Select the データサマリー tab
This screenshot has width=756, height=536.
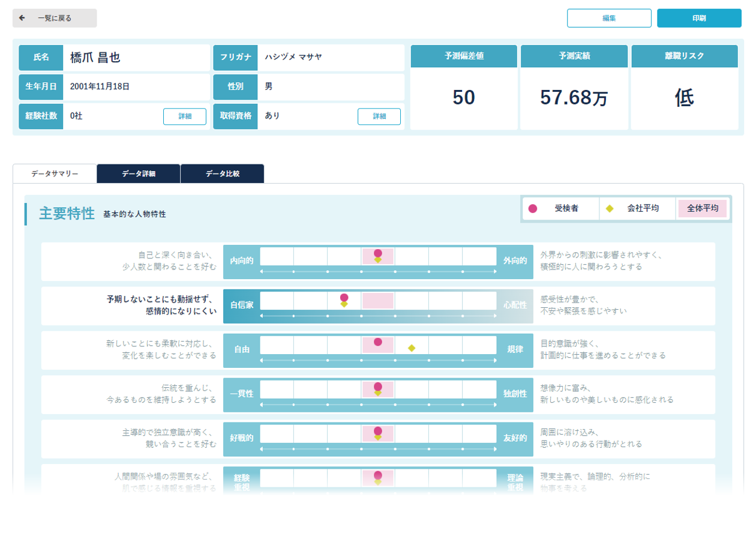pos(55,173)
